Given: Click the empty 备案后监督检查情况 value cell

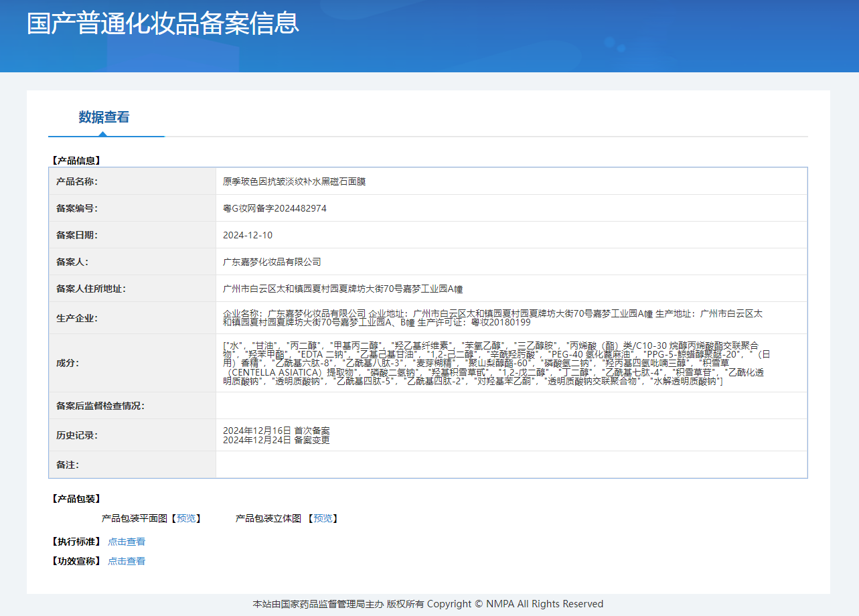Looking at the screenshot, I should [x=511, y=406].
